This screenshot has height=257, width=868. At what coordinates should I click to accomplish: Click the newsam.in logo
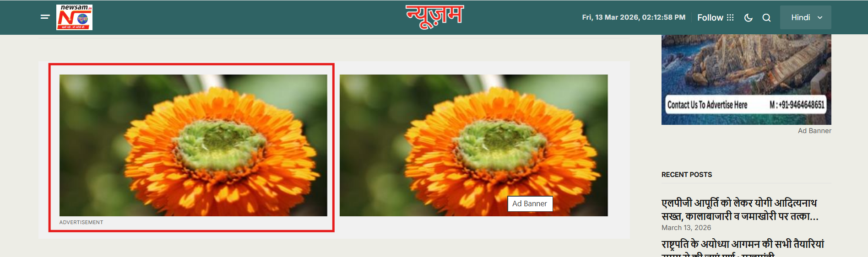tap(74, 17)
